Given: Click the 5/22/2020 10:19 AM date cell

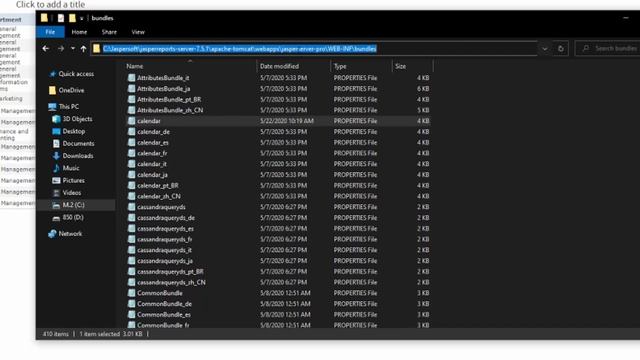Looking at the screenshot, I should (287, 121).
